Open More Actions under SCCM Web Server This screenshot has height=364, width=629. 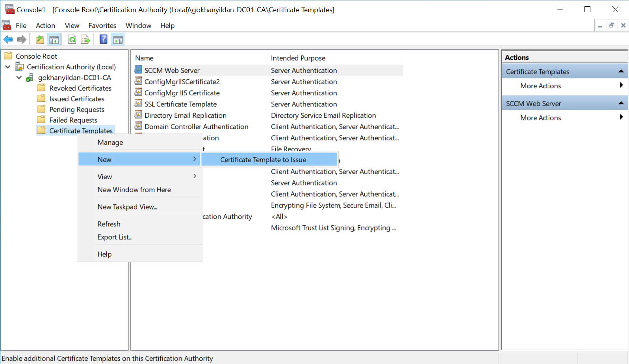pyautogui.click(x=565, y=118)
